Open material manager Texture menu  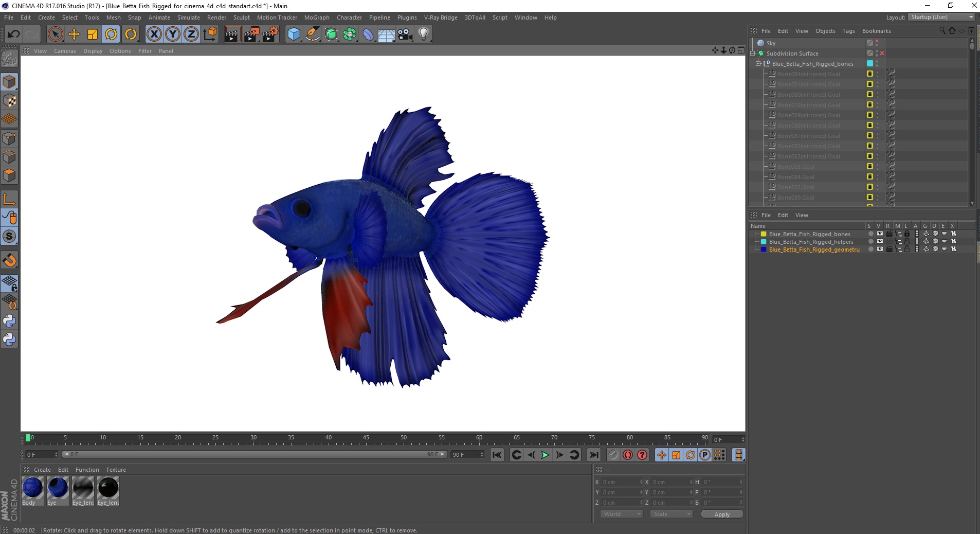pyautogui.click(x=116, y=470)
